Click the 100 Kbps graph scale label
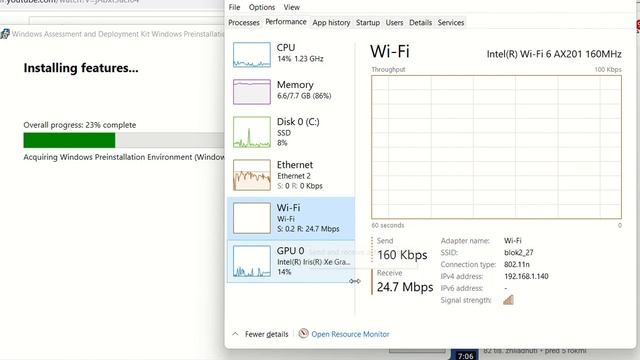640x360 pixels. (x=608, y=69)
